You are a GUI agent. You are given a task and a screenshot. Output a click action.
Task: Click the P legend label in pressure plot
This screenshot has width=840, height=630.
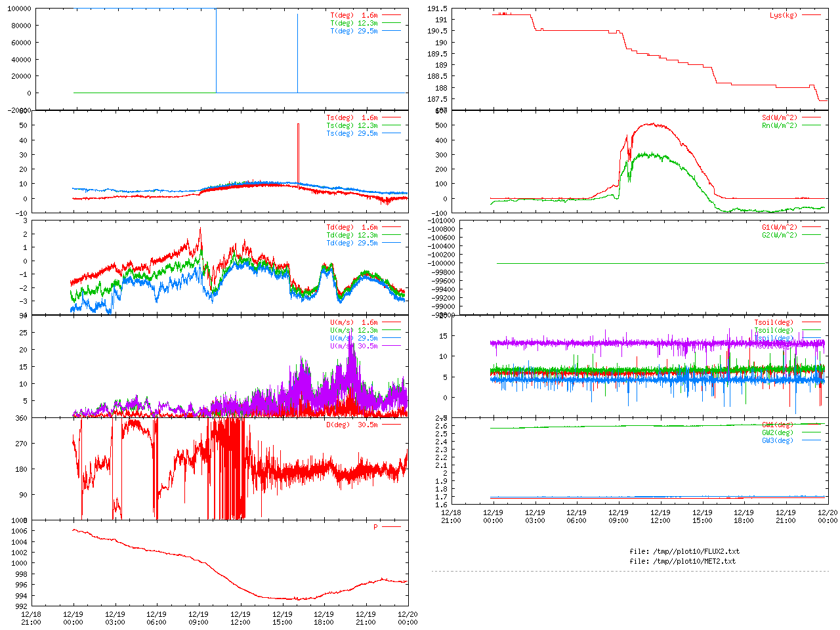[375, 527]
